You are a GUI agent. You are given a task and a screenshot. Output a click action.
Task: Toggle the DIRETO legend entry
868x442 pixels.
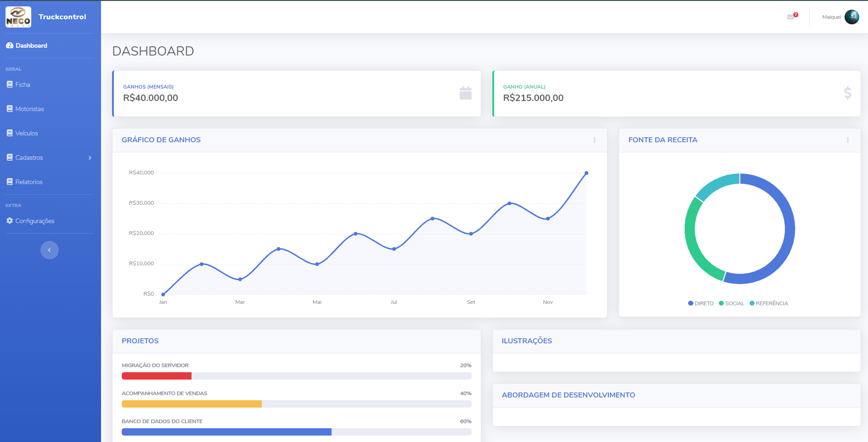701,303
